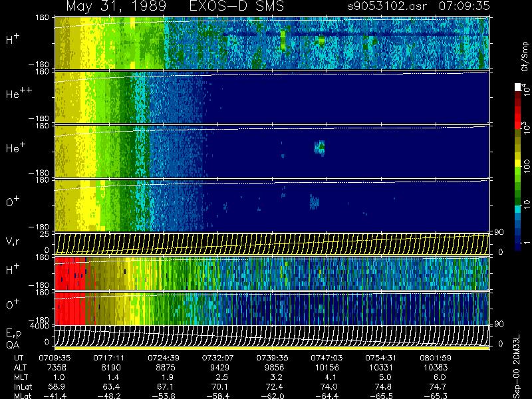Viewport: 532px width, 399px height.
Task: Click the InLat value "74.0"
Action: tap(329, 387)
